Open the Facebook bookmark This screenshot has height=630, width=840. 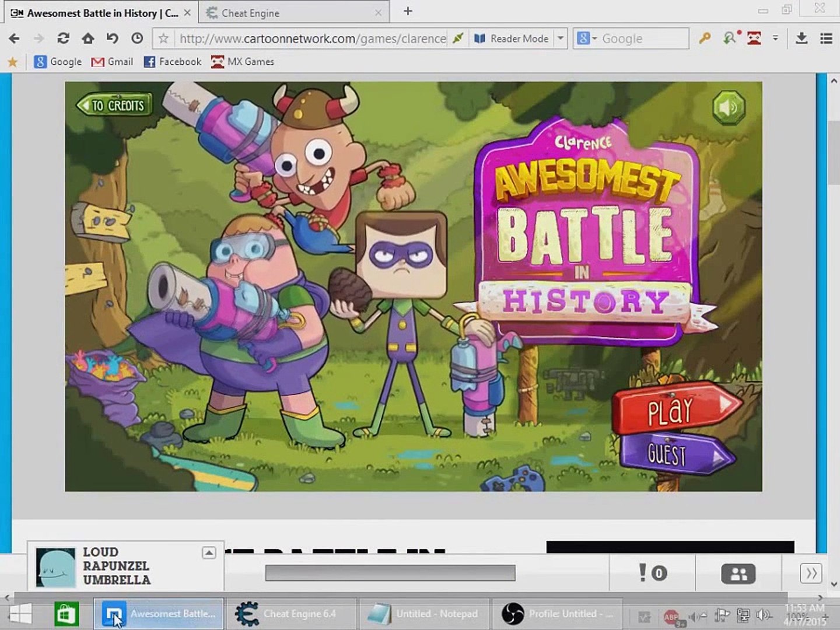click(x=173, y=62)
